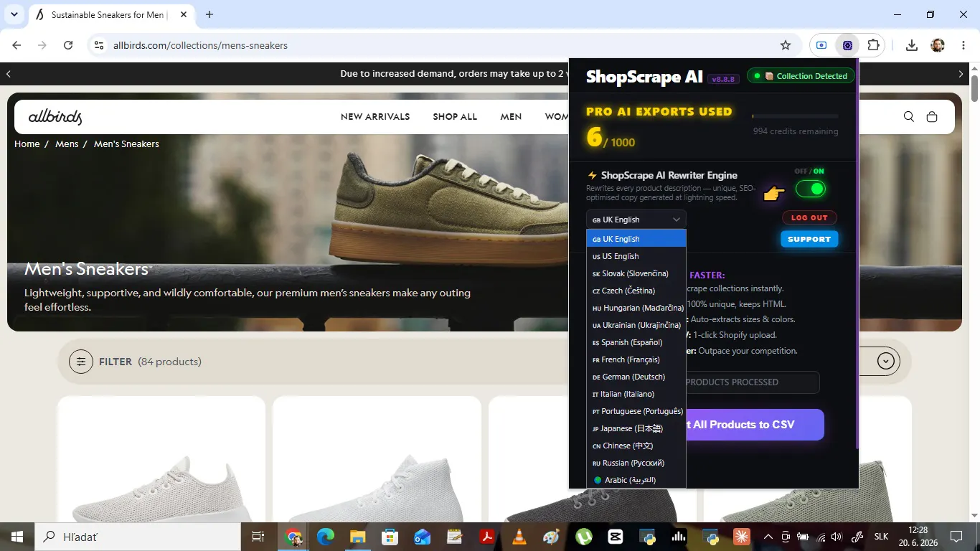Show previous announcement banner message
This screenshot has height=551, width=980.
pyautogui.click(x=9, y=74)
